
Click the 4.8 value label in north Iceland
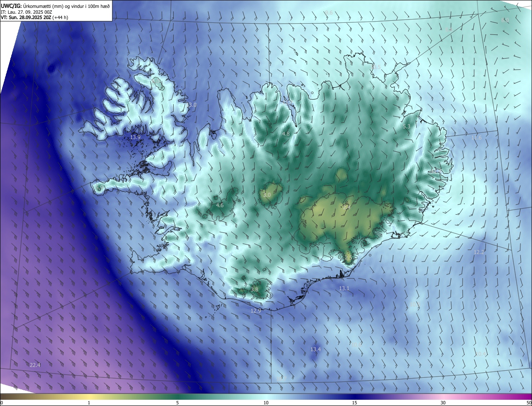click(x=286, y=134)
